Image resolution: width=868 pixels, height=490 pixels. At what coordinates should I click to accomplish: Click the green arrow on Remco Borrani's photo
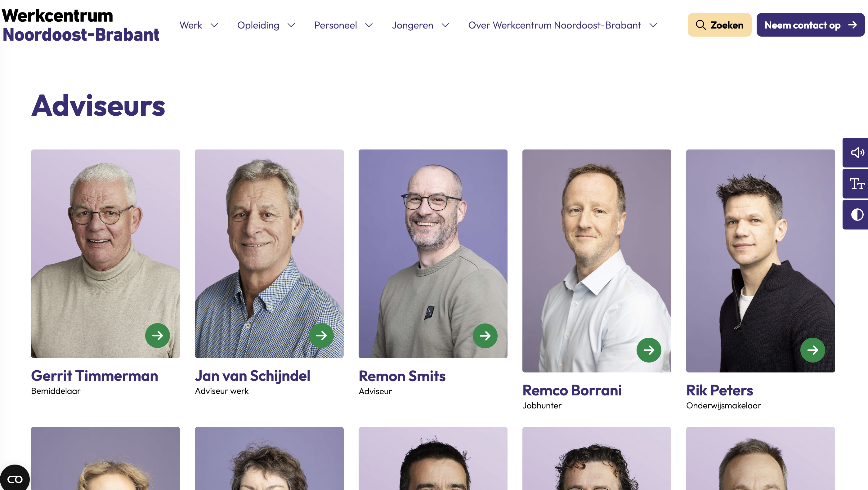point(649,350)
